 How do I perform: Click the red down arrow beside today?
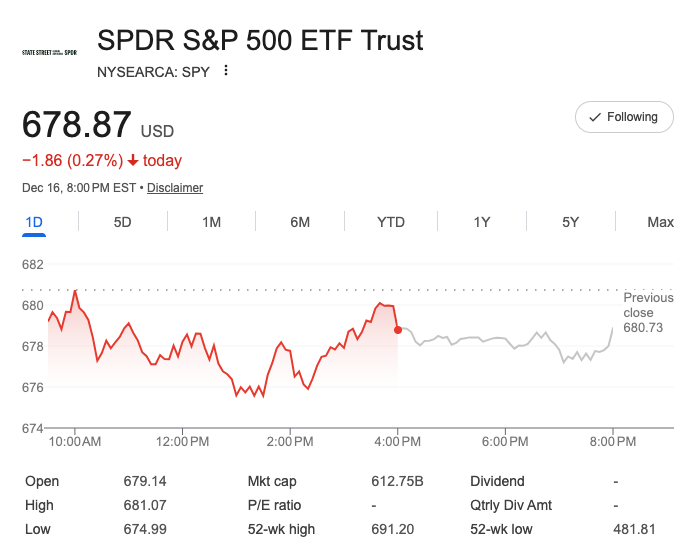coord(133,161)
